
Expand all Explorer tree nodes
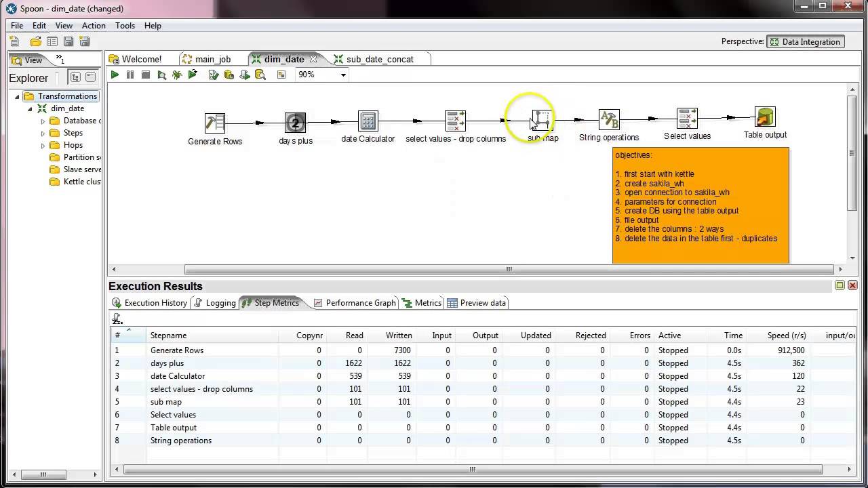[75, 77]
